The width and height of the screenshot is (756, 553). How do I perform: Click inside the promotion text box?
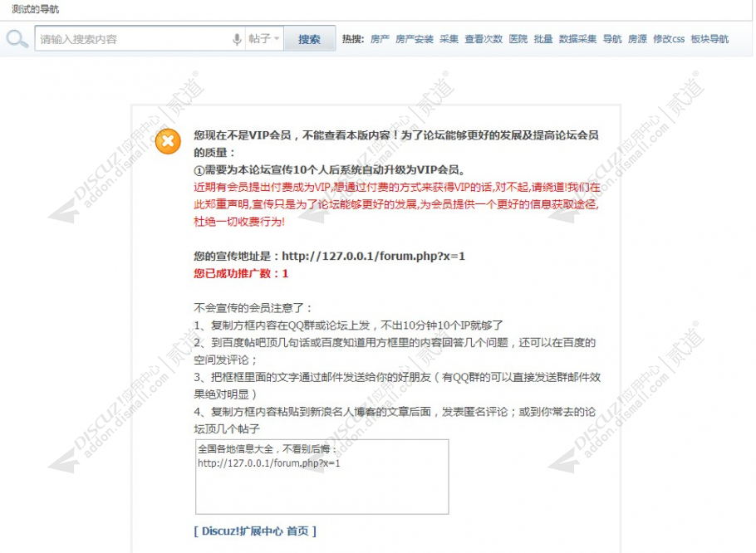pyautogui.click(x=322, y=477)
